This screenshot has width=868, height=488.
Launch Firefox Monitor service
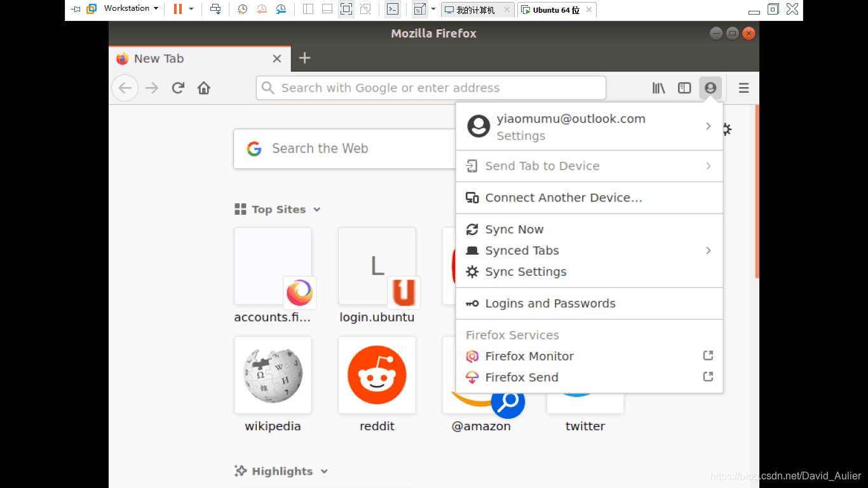click(x=590, y=356)
